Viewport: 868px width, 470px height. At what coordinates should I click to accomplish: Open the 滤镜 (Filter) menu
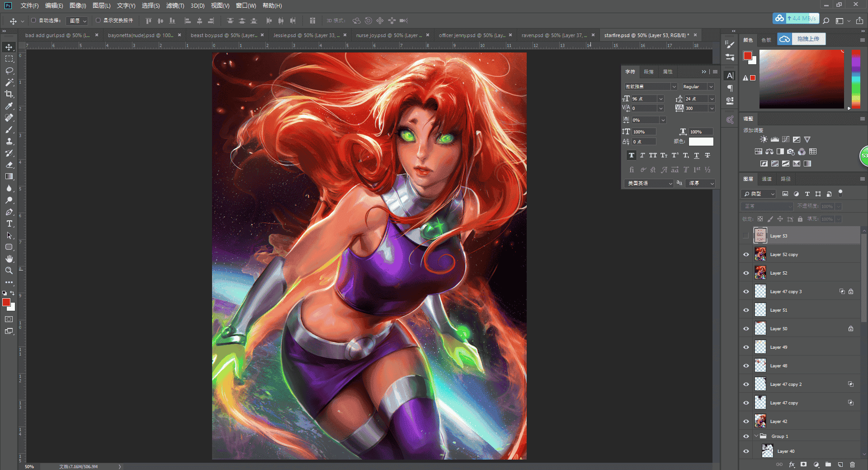coord(175,5)
